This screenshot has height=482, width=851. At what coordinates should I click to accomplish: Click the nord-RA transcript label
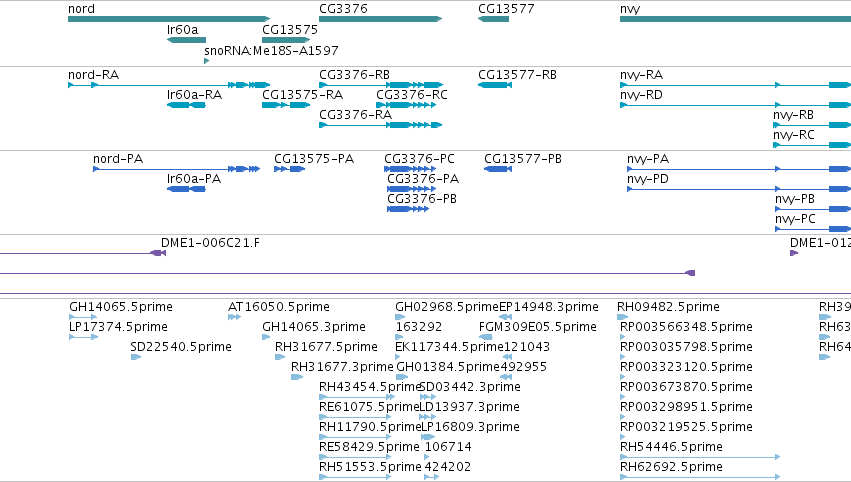tap(93, 75)
